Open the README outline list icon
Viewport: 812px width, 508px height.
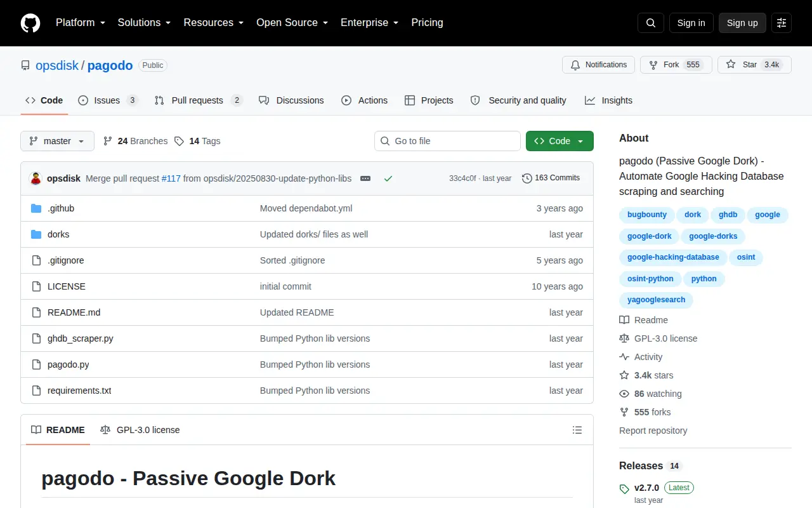577,430
